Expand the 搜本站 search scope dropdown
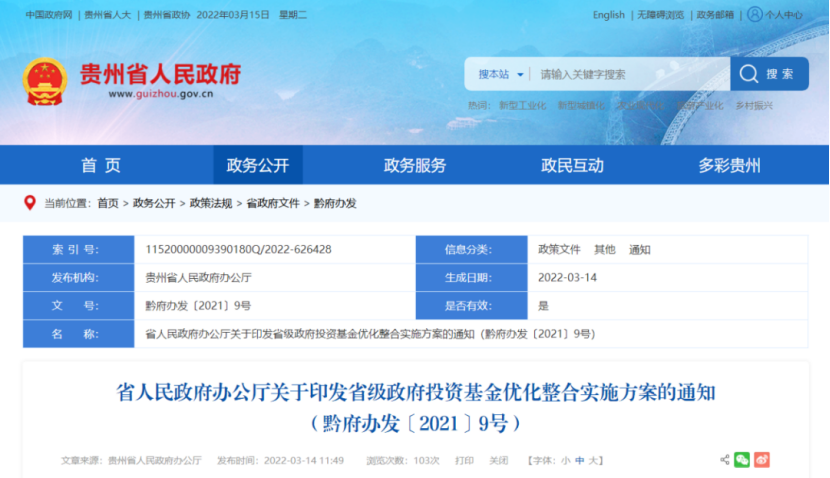 pos(501,74)
